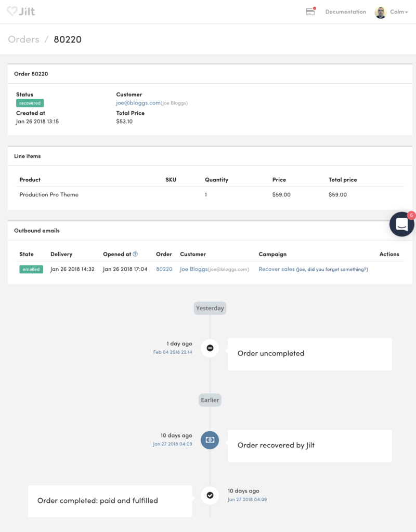The height and width of the screenshot is (532, 416).
Task: Click the Jan 27 2018 04:09 timestamp beside Order completed
Action: click(247, 499)
